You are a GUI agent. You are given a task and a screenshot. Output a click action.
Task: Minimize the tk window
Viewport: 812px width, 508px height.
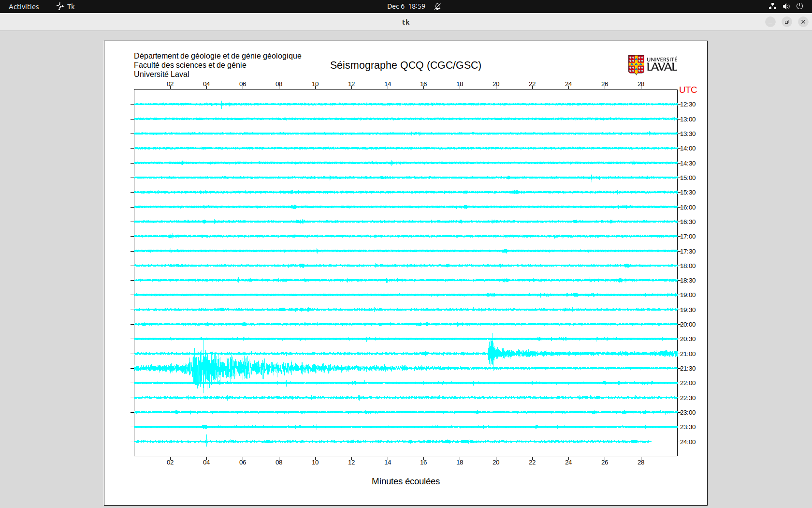(770, 22)
